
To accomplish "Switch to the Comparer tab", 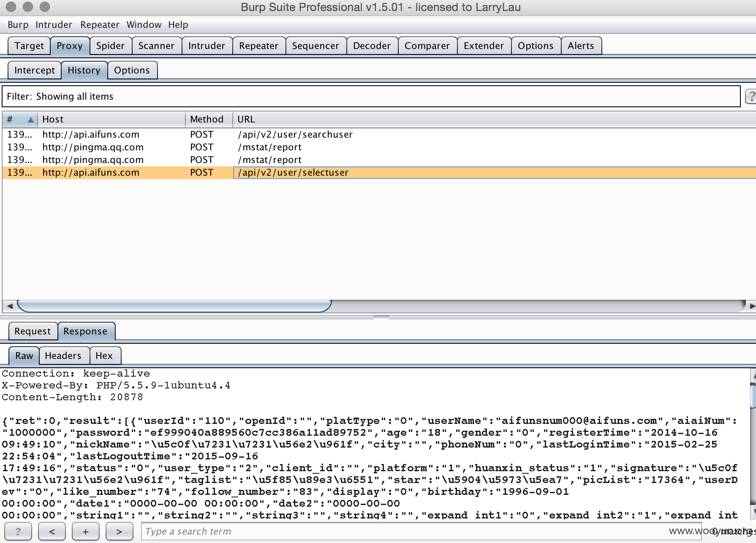I will point(427,46).
